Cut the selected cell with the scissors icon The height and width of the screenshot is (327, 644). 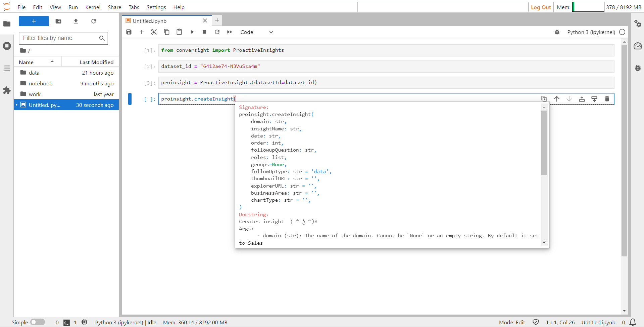click(x=154, y=32)
